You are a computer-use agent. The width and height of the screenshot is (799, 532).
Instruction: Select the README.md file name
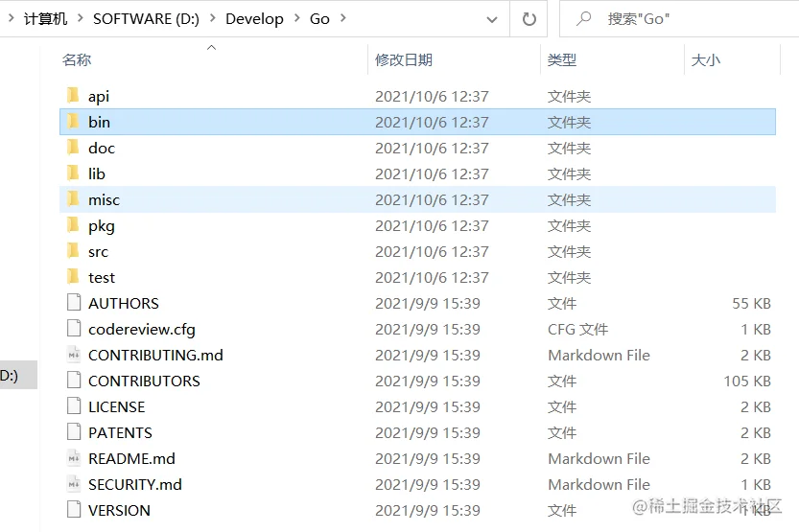131,459
